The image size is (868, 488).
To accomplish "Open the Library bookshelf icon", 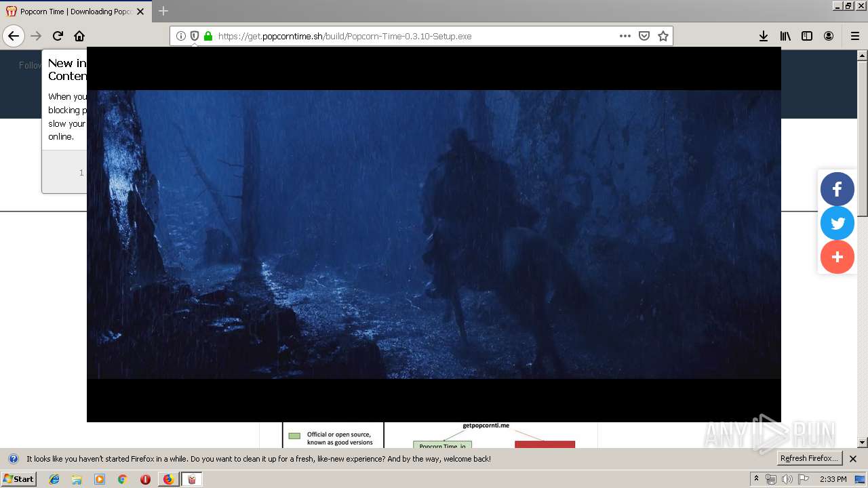I will 785,36.
